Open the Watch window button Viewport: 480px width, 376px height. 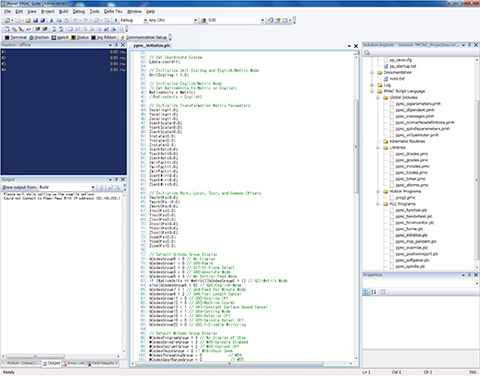point(60,37)
